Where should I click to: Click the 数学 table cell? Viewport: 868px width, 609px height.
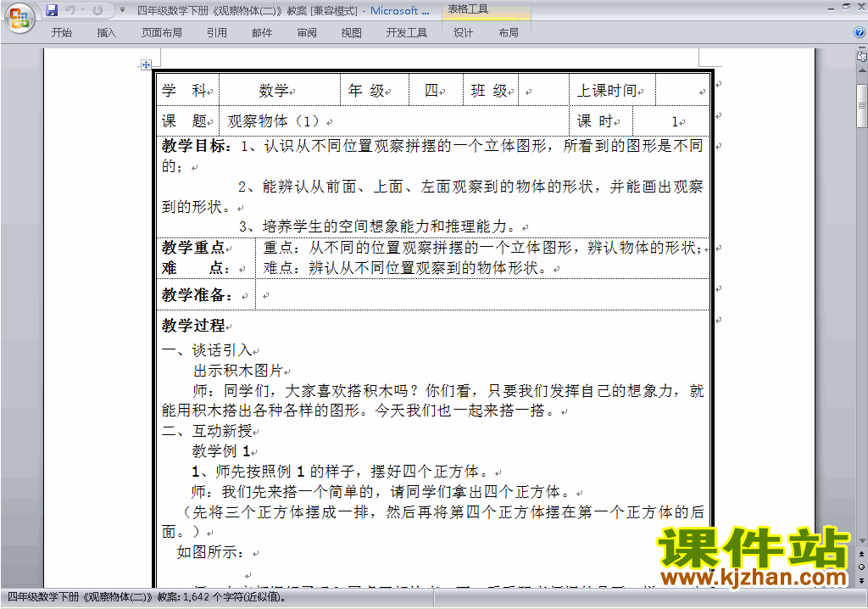[280, 90]
